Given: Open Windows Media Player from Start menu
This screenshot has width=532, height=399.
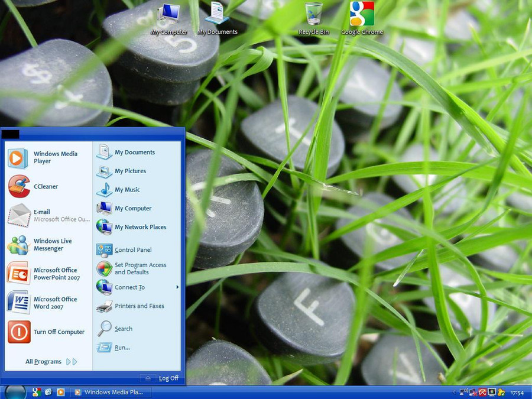Looking at the screenshot, I should coord(48,158).
